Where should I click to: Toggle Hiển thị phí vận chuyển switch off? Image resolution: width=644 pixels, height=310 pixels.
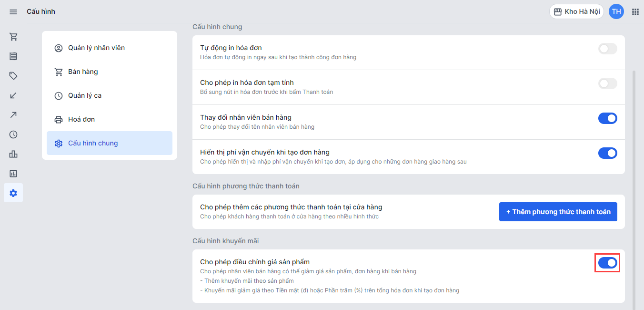pos(607,153)
